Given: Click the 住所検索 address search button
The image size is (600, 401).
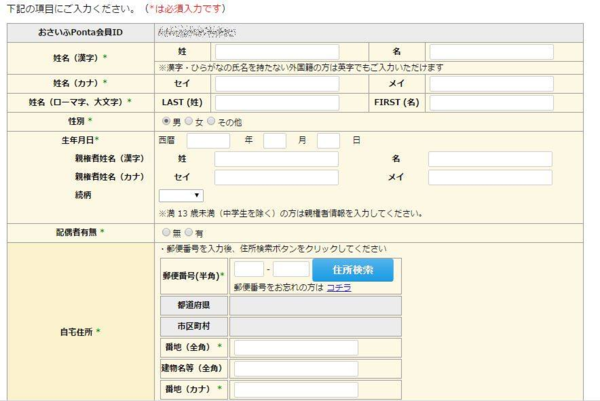Looking at the screenshot, I should coord(353,270).
